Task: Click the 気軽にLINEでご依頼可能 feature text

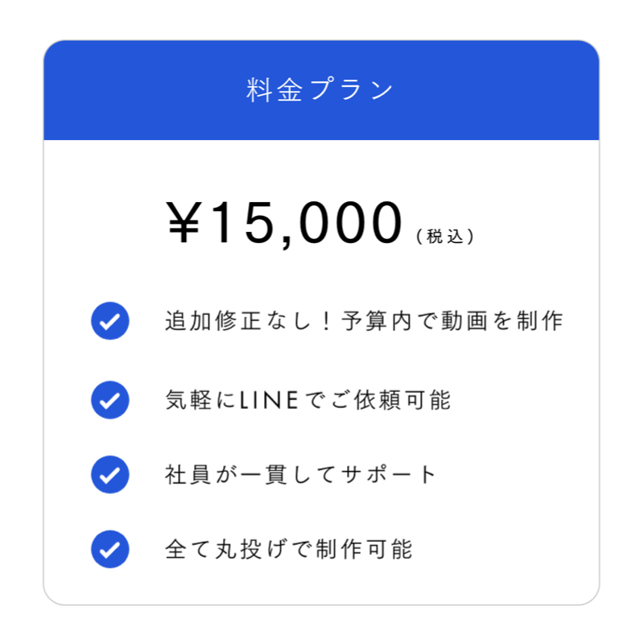Action: pyautogui.click(x=308, y=400)
